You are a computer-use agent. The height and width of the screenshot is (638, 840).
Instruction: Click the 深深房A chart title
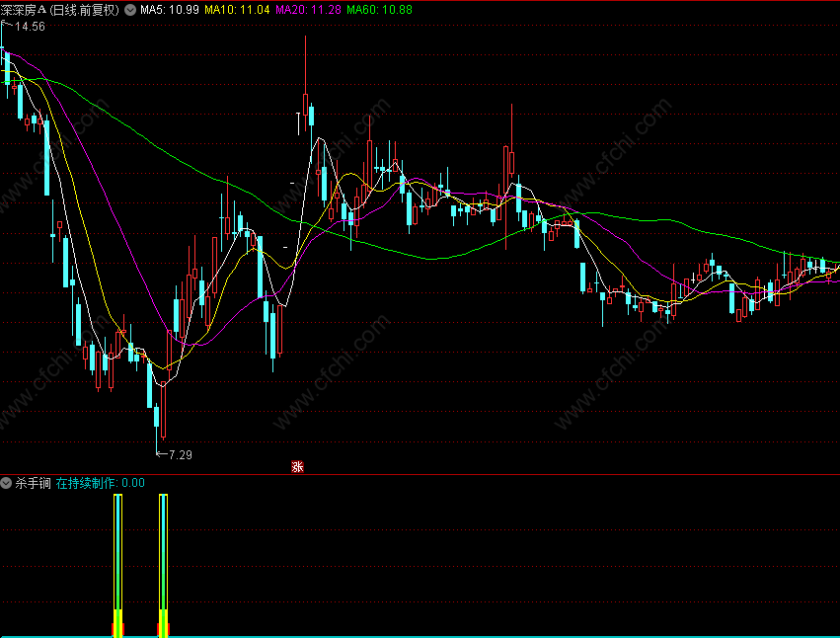tap(60, 10)
